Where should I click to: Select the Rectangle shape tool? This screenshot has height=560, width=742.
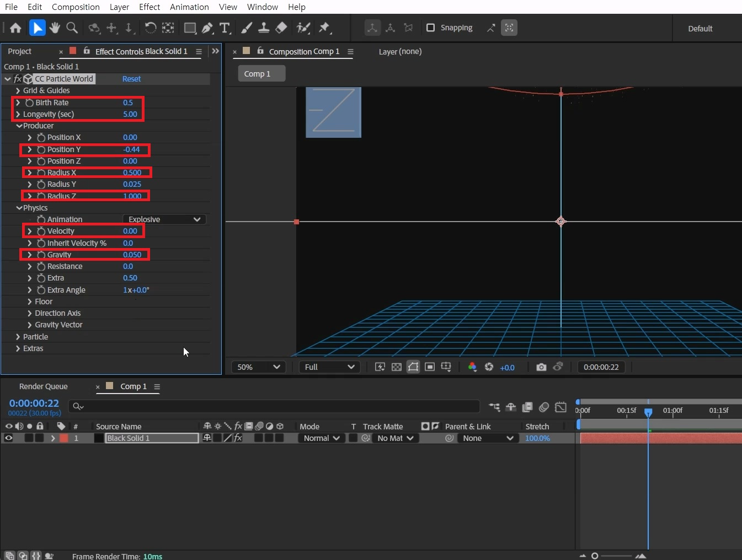point(190,28)
